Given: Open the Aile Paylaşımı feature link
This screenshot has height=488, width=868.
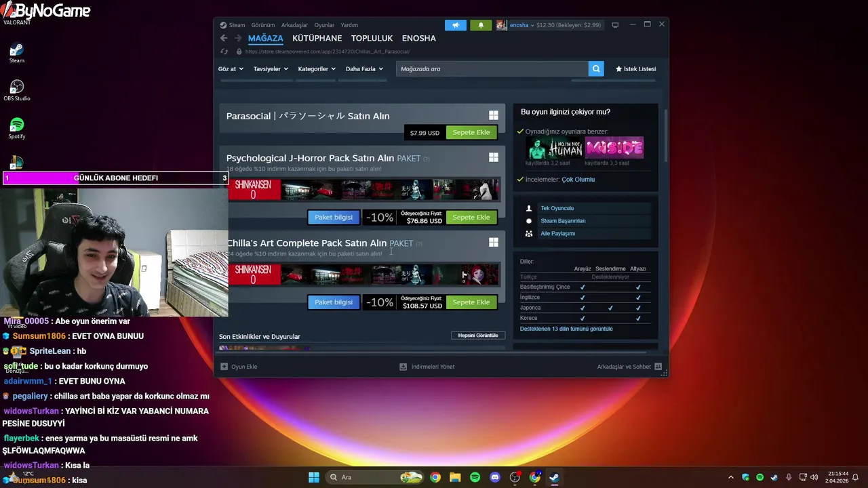Looking at the screenshot, I should [557, 233].
